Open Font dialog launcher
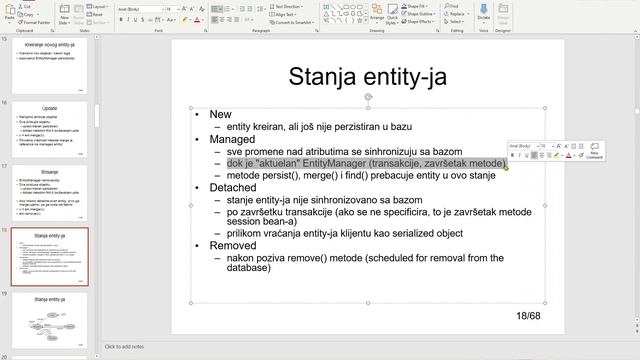640x360 pixels. [x=205, y=31]
